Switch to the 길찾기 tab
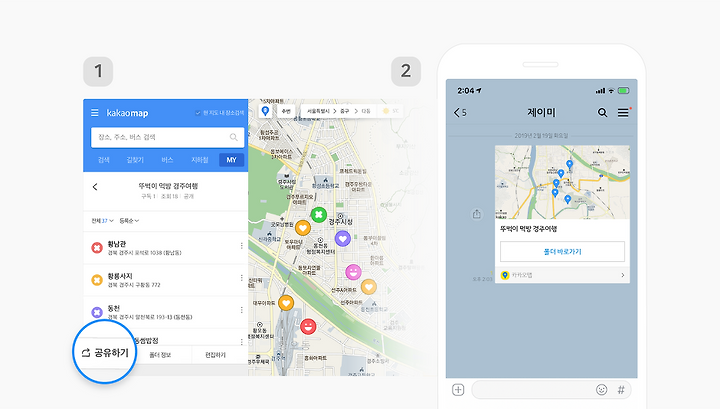 point(135,160)
